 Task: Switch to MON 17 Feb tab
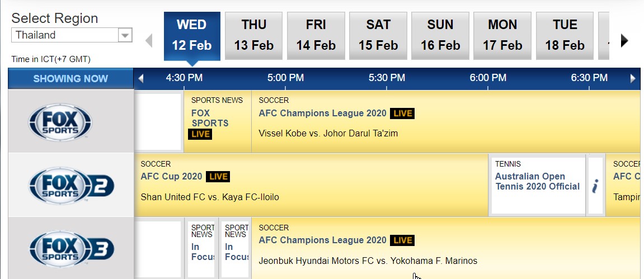(502, 35)
